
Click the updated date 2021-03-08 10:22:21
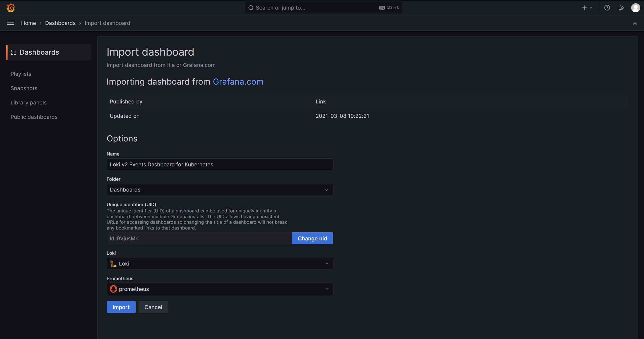click(x=342, y=116)
